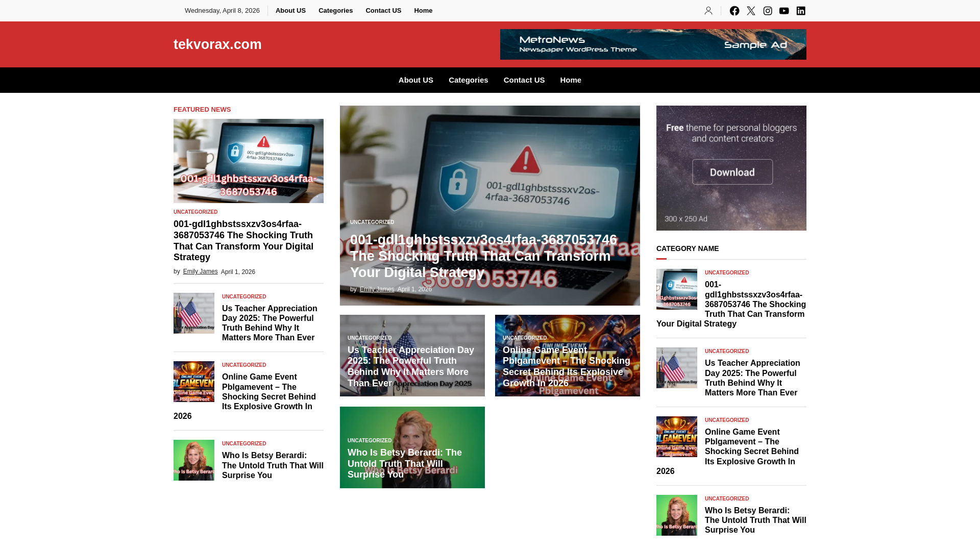Open the laptop security thumbnail under Category Name
Screen dimensions: 980x551
(x=677, y=289)
